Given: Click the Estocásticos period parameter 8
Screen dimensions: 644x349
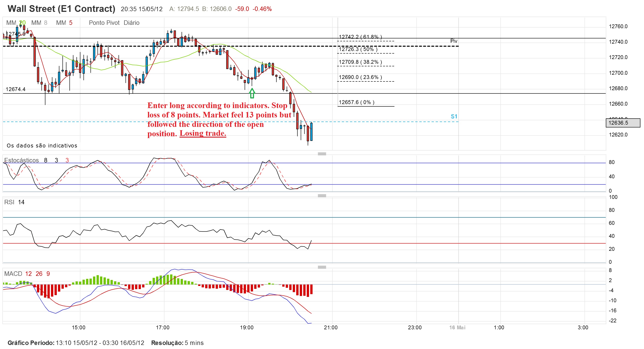Looking at the screenshot, I should (x=46, y=160).
